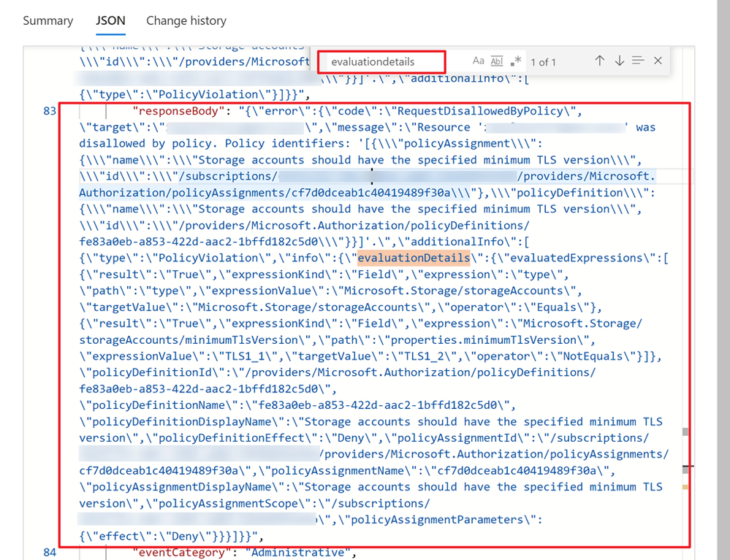Click the policyDefinitionName key text

coord(159,406)
